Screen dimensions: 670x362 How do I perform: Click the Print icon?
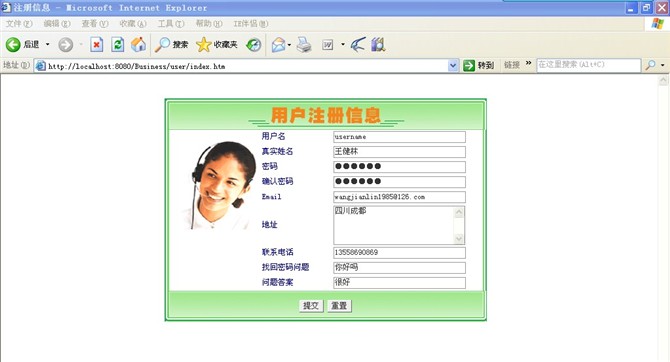point(304,44)
